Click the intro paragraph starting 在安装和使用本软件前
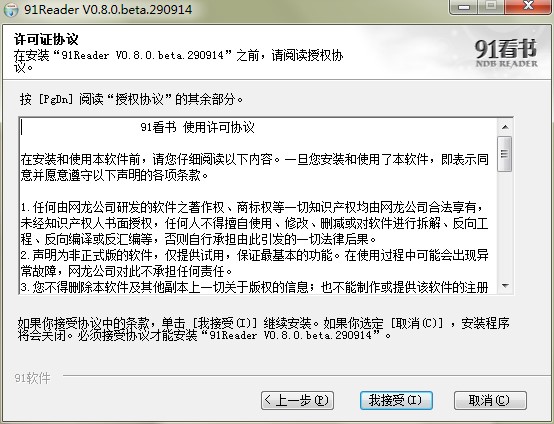This screenshot has height=424, width=554. (254, 167)
